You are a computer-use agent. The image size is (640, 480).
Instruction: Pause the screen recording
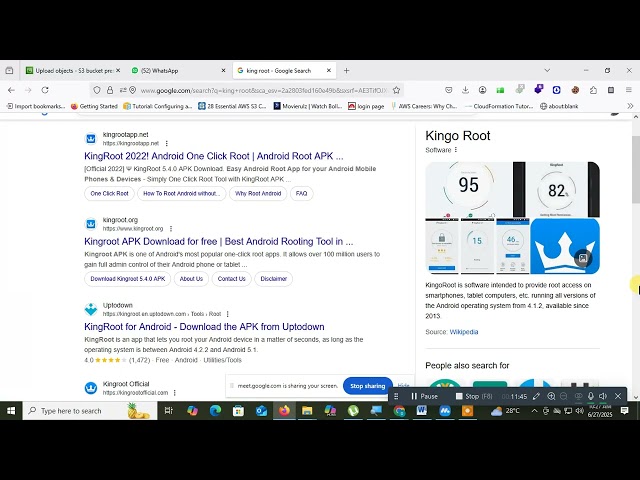tap(424, 396)
